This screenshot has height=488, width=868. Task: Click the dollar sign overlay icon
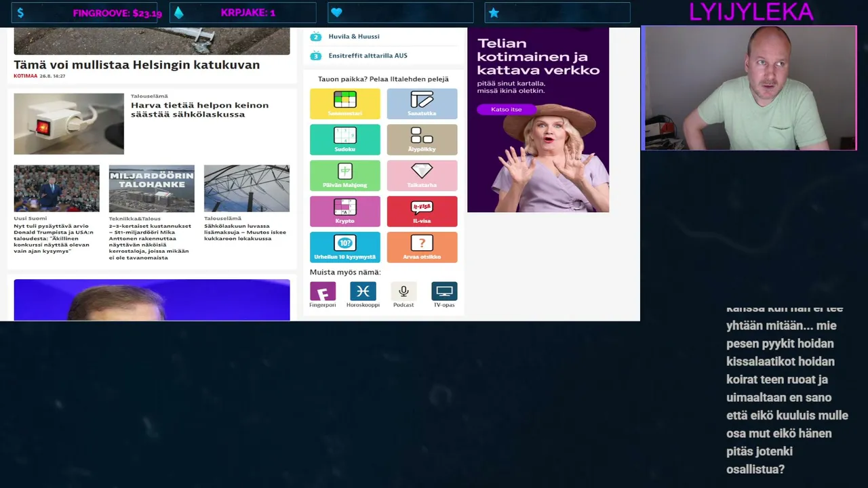21,13
